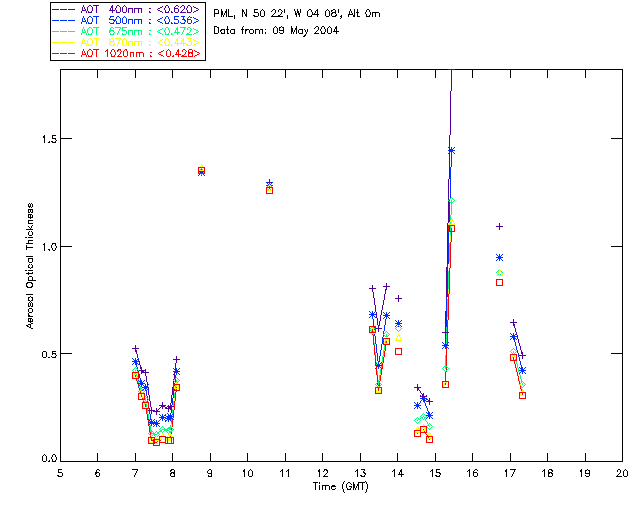Click the x-axis tick label 12
The image size is (640, 512).
322,473
